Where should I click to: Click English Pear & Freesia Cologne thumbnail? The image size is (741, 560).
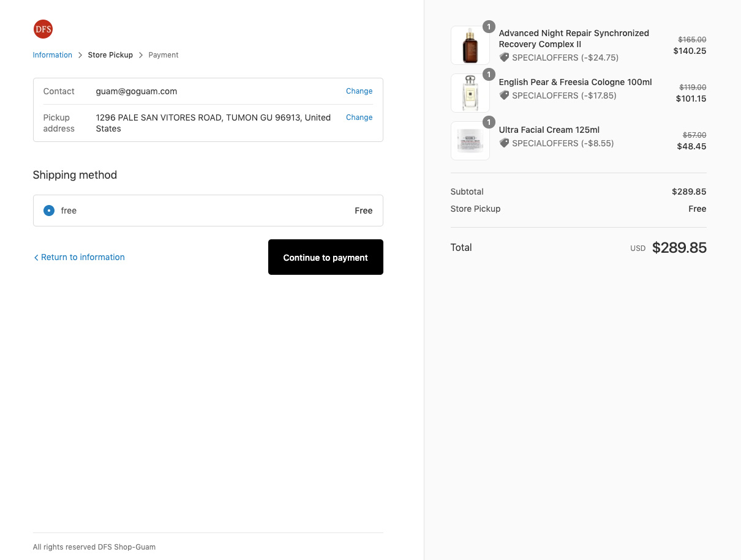tap(470, 93)
